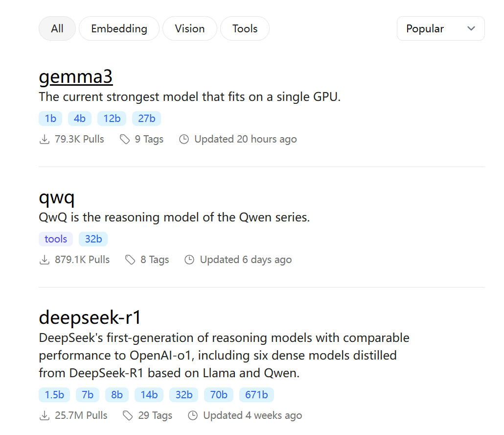Image resolution: width=504 pixels, height=435 pixels.
Task: Click the tag icon next to 8 Tags
Action: point(130,260)
